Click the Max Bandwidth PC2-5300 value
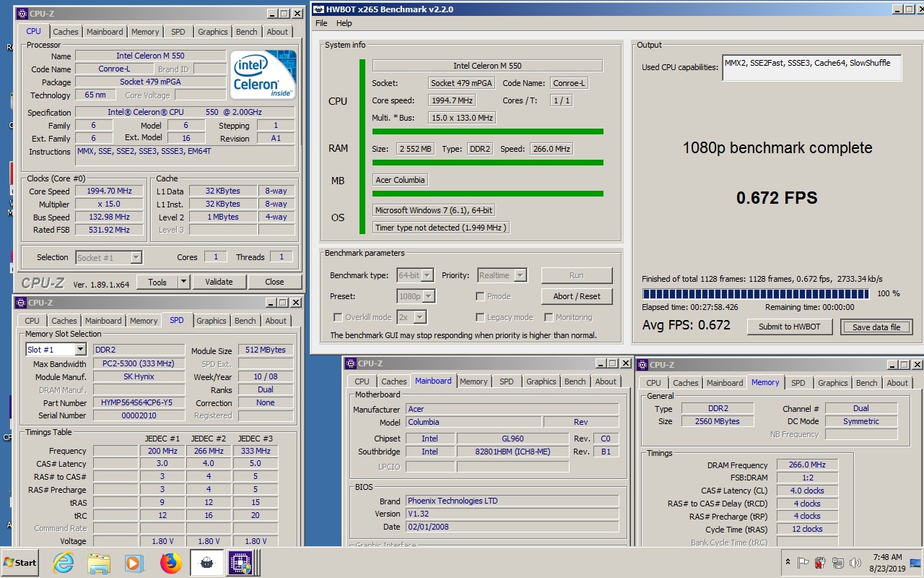924x578 pixels. click(x=139, y=363)
